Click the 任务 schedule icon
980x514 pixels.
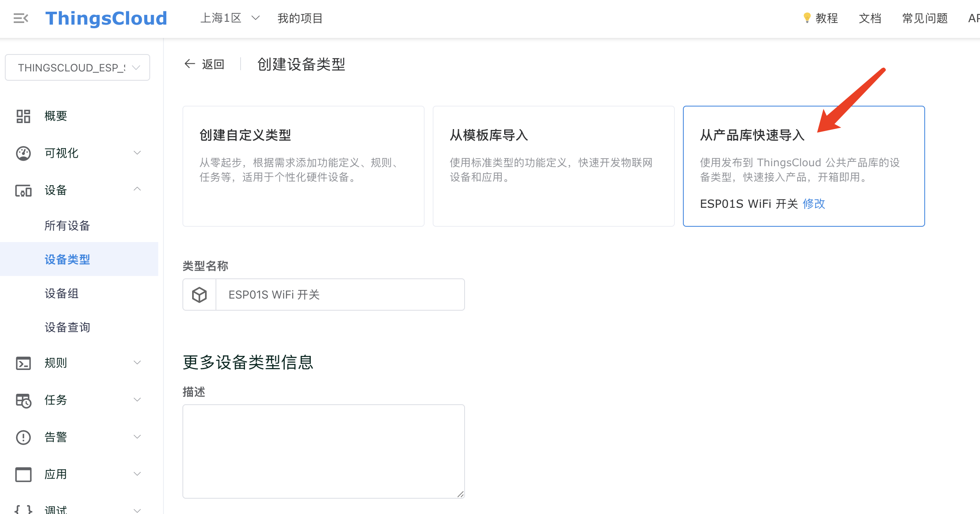tap(23, 400)
